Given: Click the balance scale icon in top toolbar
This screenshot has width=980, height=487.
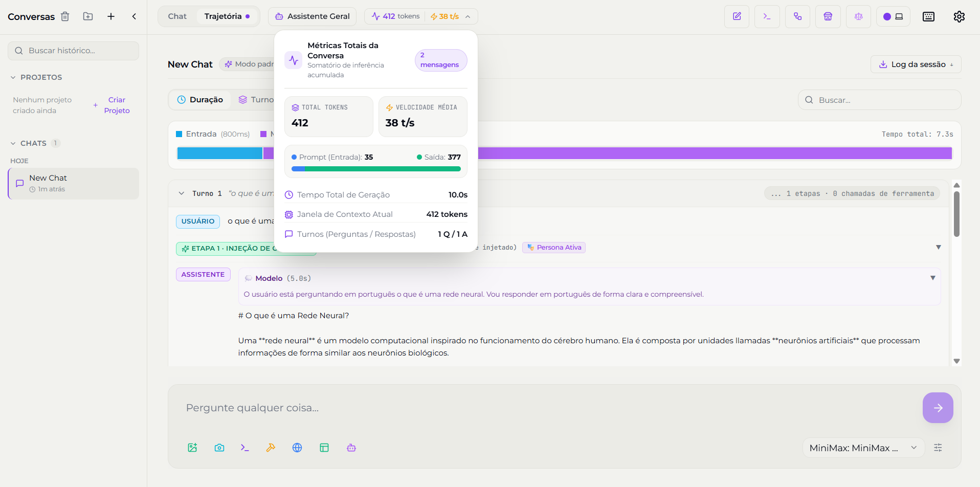Looking at the screenshot, I should 859,16.
